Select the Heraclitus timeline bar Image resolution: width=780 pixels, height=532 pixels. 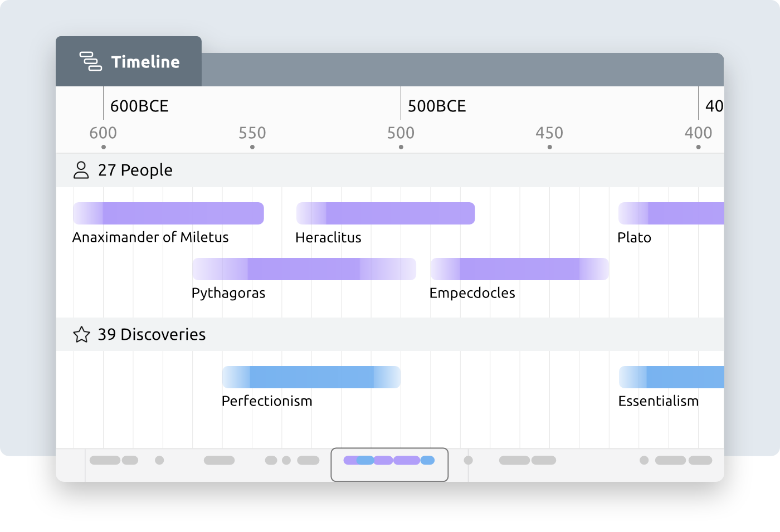384,213
